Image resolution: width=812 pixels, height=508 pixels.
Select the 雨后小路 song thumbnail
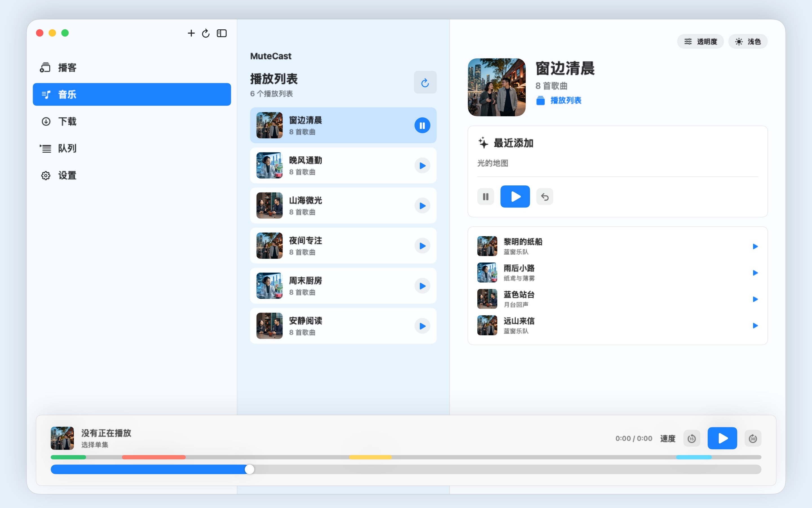click(487, 272)
